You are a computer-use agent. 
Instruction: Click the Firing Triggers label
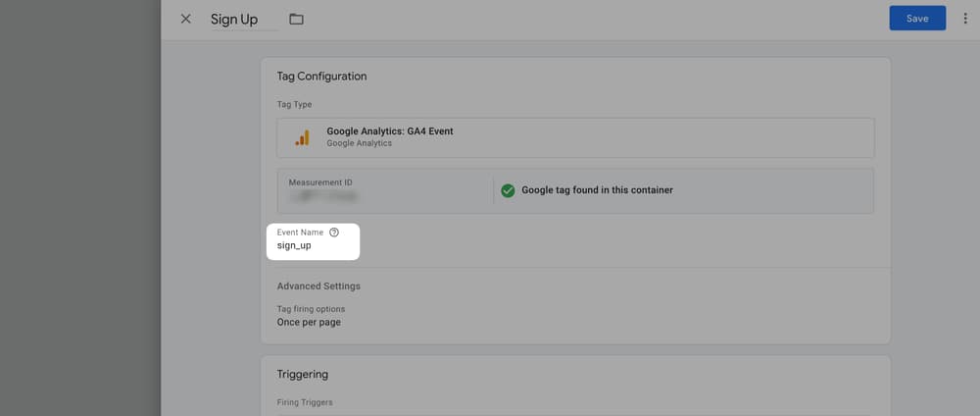pos(304,402)
